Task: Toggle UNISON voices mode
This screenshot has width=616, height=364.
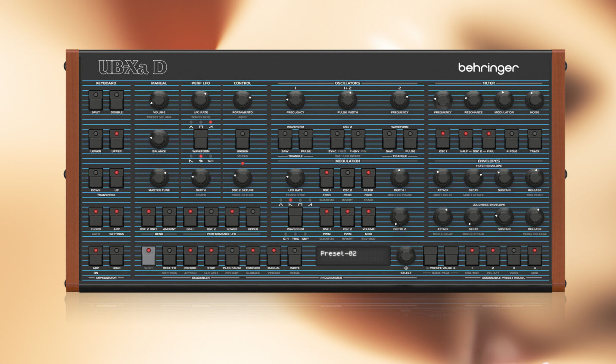Action: point(242,139)
